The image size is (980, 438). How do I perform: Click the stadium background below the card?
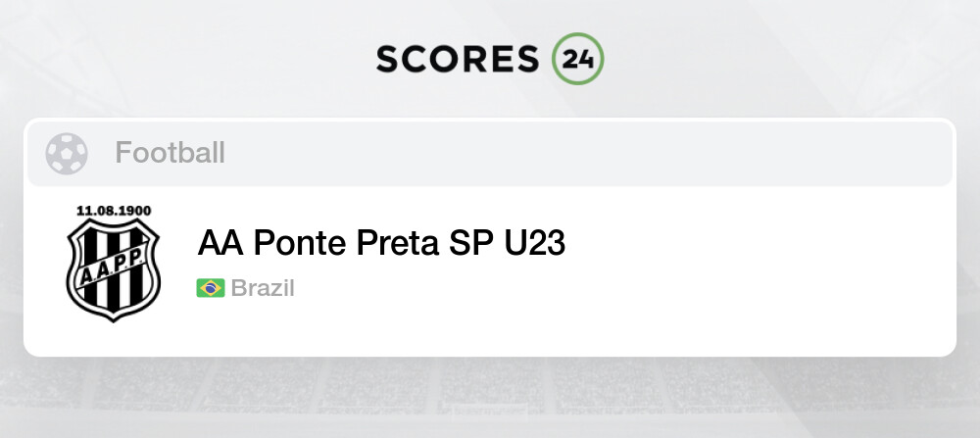(490, 402)
